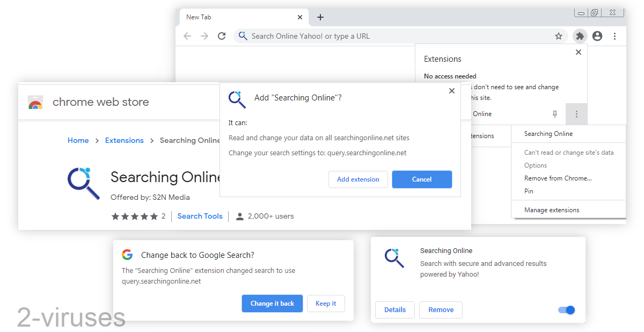Click the Google G icon on the search prompt card

pos(127,255)
